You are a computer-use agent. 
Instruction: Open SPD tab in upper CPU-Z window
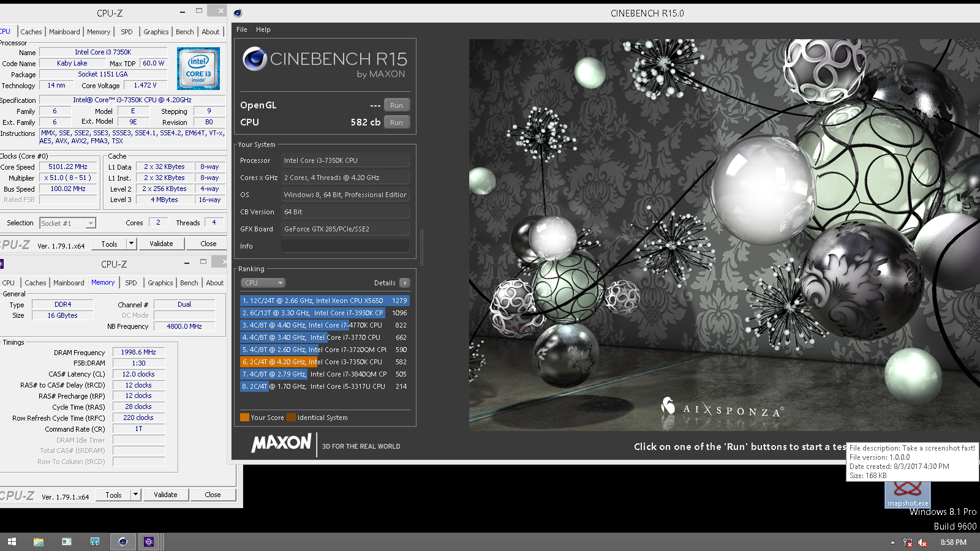pyautogui.click(x=127, y=32)
